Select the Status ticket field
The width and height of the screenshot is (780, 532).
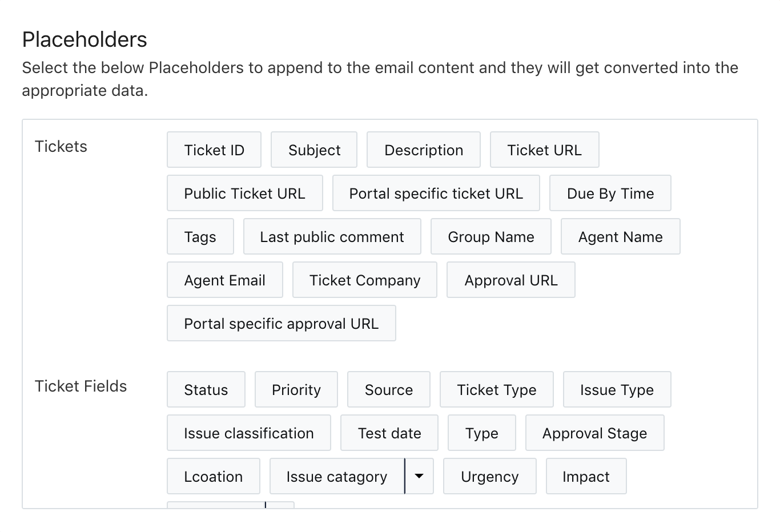click(x=206, y=389)
